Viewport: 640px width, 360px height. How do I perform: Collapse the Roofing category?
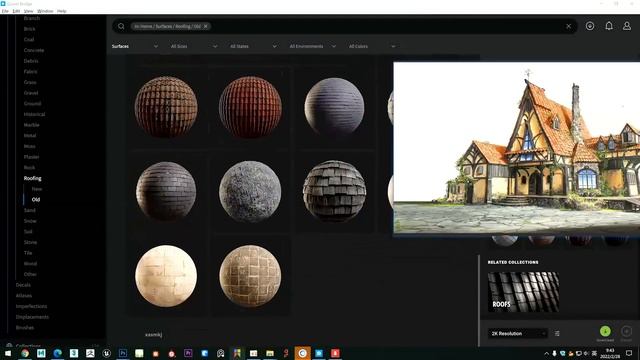pyautogui.click(x=32, y=178)
